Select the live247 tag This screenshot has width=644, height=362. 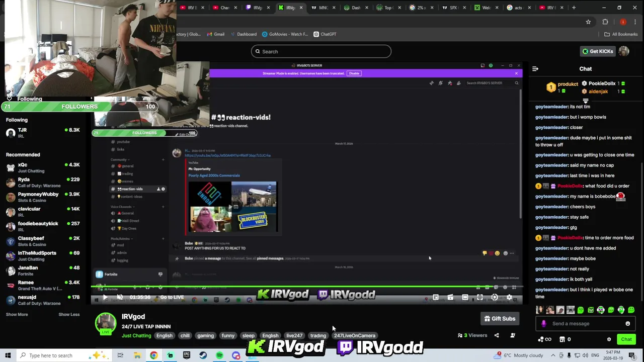[294, 335]
